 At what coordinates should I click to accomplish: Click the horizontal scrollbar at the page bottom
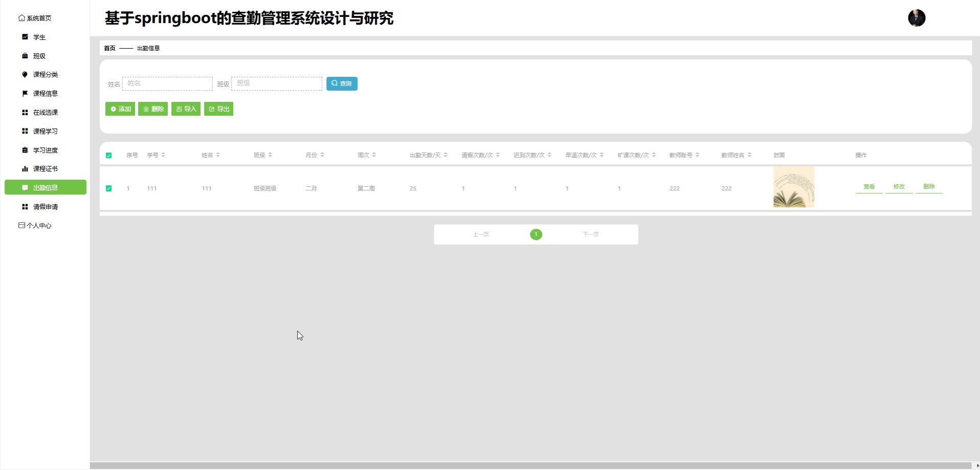click(x=531, y=466)
